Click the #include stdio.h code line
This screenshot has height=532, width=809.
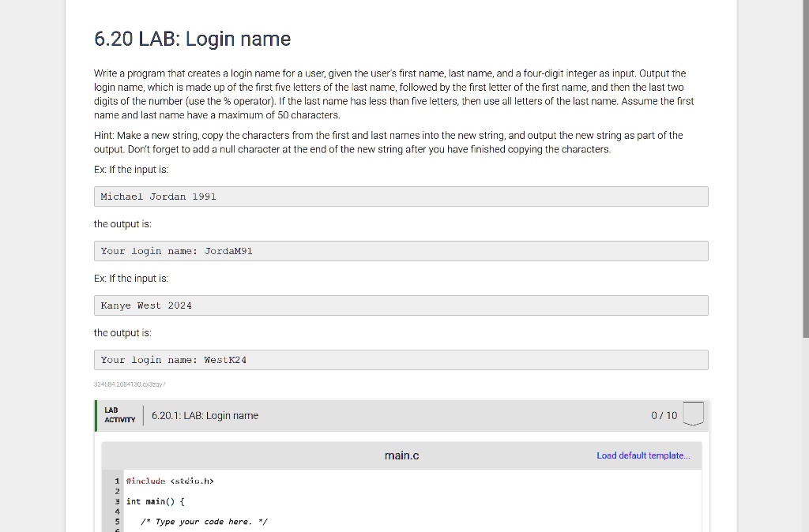(169, 480)
